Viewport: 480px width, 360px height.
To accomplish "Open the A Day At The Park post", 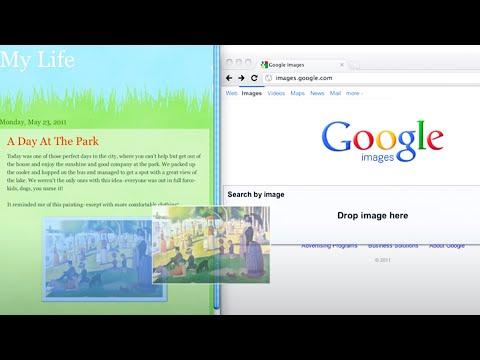I will [53, 141].
